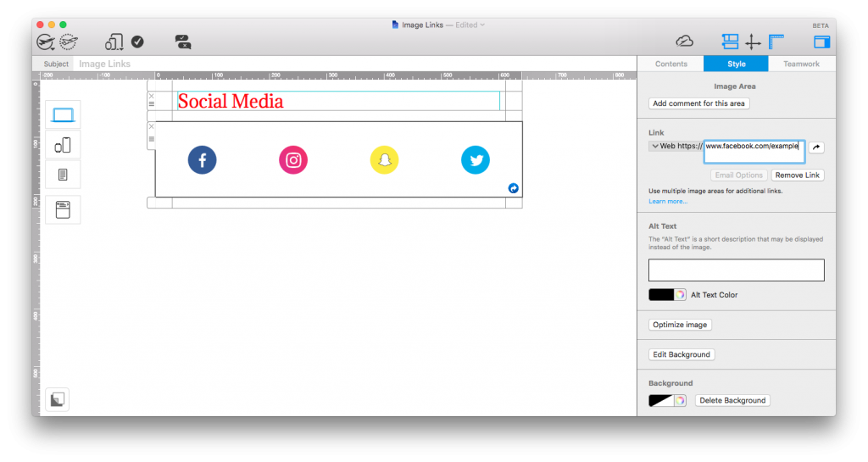Toggle the inspector sidebar panel icon

[821, 42]
